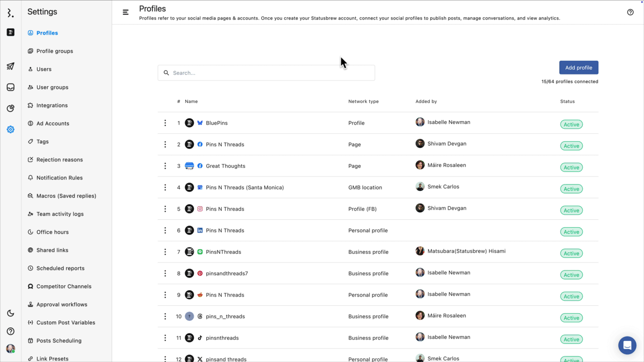Open three-dot menu for Great Thoughts
The image size is (644, 362).
tap(165, 166)
